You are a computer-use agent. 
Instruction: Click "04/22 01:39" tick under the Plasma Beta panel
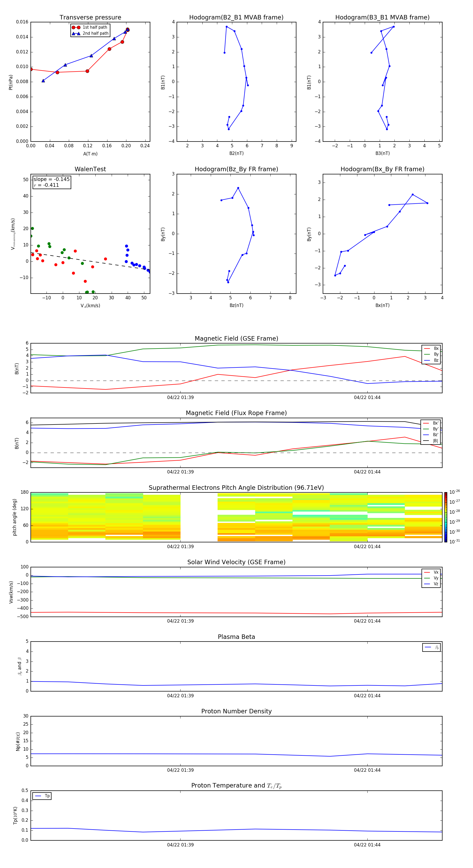[181, 695]
